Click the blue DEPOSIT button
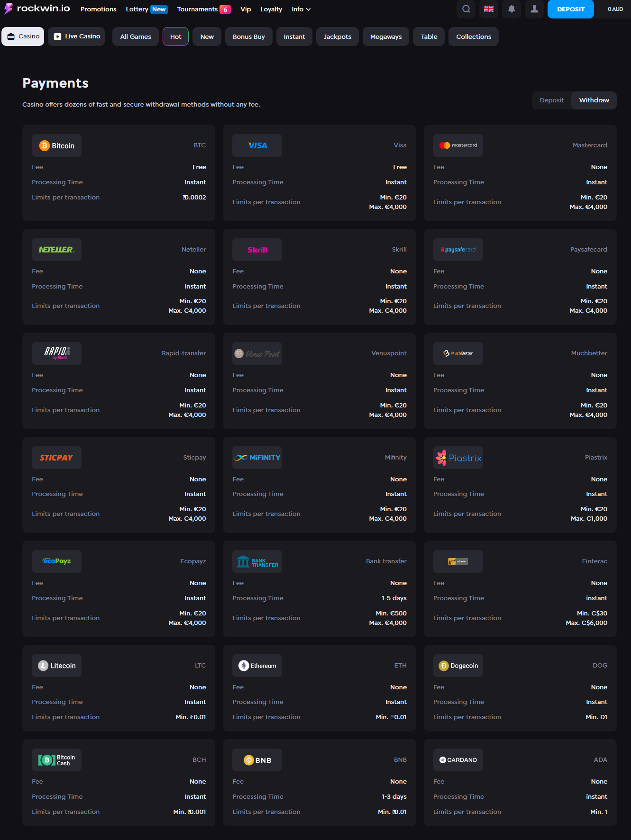The height and width of the screenshot is (840, 631). [x=571, y=9]
